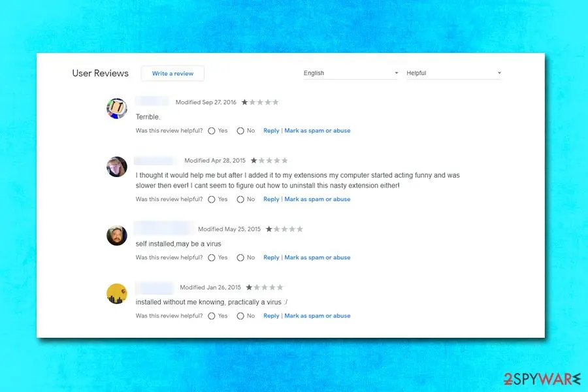Select Yes for the Terrible review

(x=212, y=131)
